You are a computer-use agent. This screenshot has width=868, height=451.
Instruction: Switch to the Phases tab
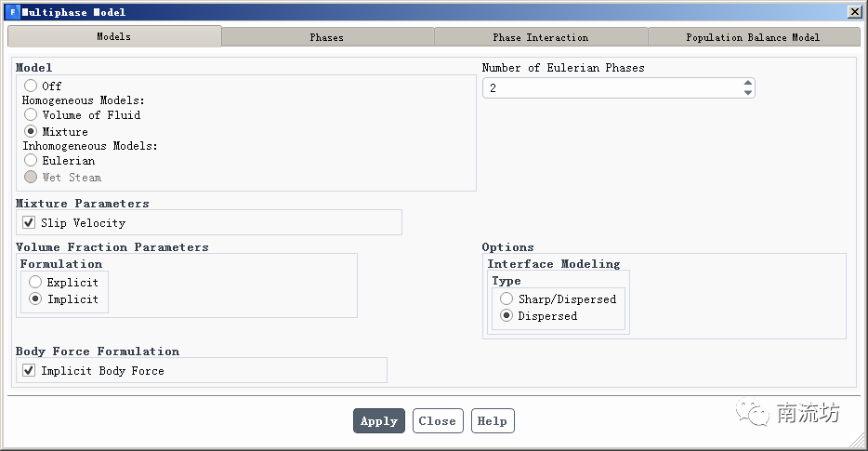(x=327, y=37)
